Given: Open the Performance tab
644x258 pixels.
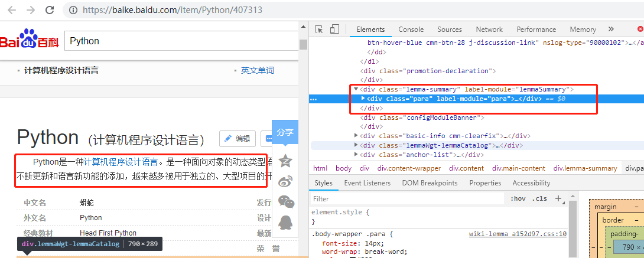Looking at the screenshot, I should point(536,30).
